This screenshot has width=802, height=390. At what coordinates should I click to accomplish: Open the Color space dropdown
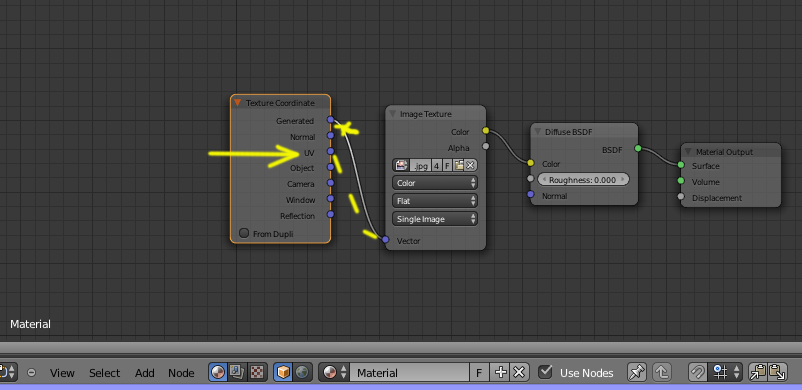coord(435,183)
